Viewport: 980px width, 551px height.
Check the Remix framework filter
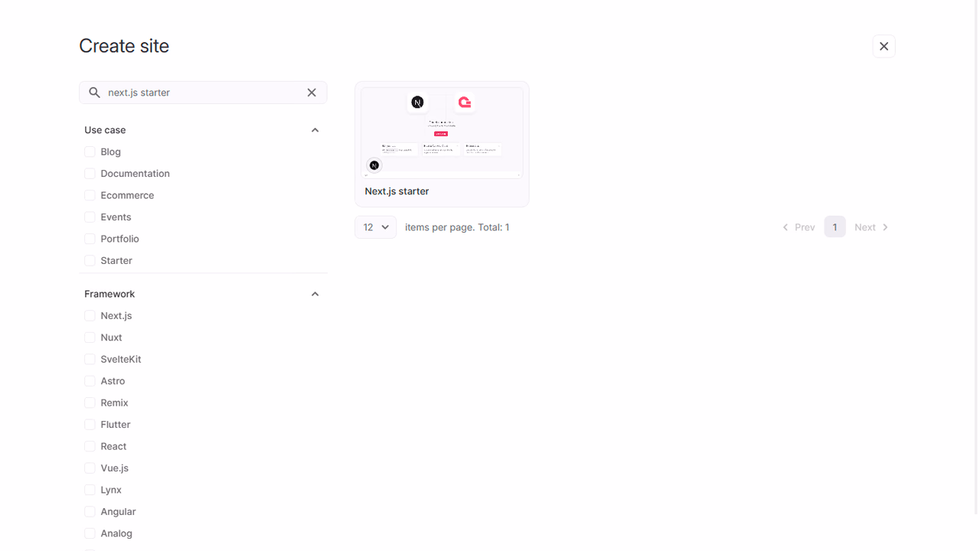[x=90, y=403]
